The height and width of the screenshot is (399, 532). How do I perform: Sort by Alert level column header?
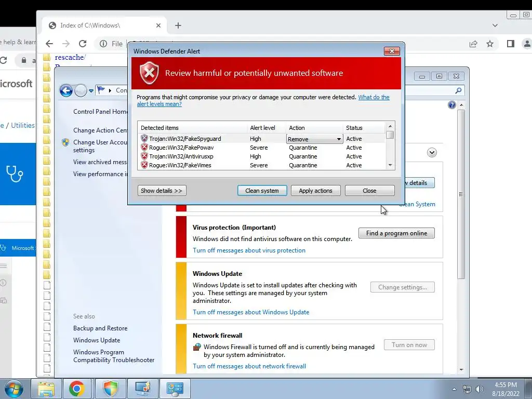pos(267,128)
